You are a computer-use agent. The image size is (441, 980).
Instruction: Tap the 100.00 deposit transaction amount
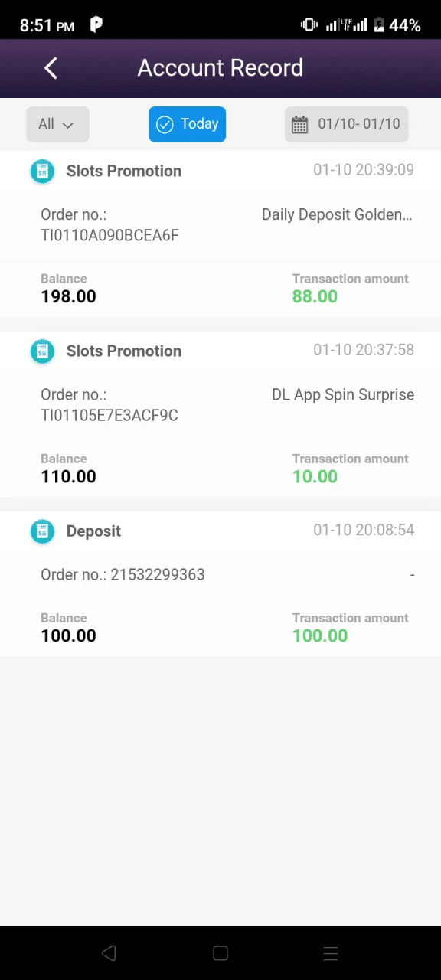[320, 635]
